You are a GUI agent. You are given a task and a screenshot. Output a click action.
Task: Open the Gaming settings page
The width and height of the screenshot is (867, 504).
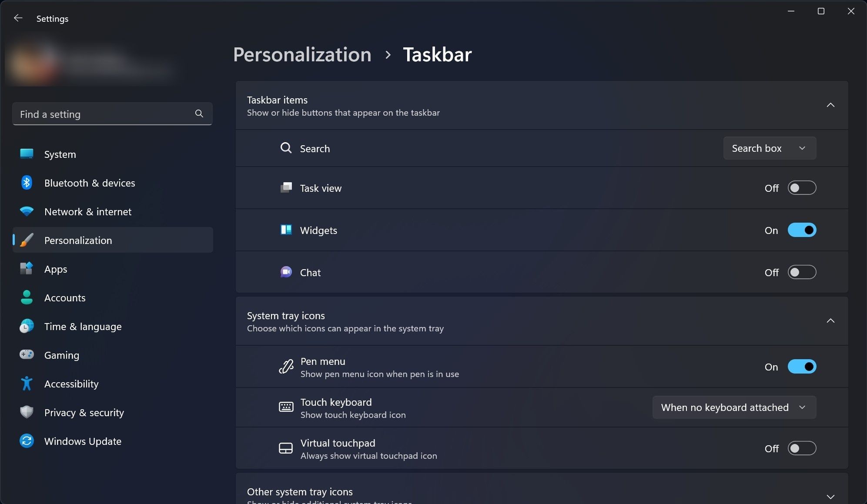click(x=113, y=355)
